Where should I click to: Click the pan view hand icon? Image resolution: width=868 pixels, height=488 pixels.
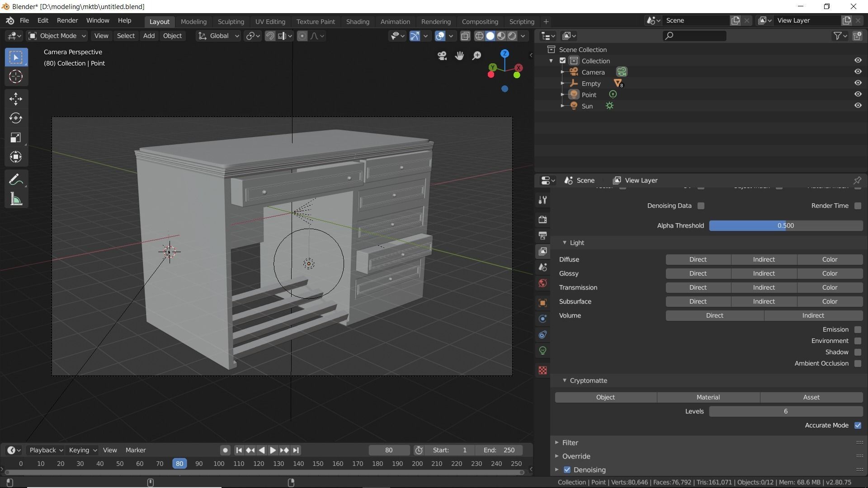click(459, 56)
